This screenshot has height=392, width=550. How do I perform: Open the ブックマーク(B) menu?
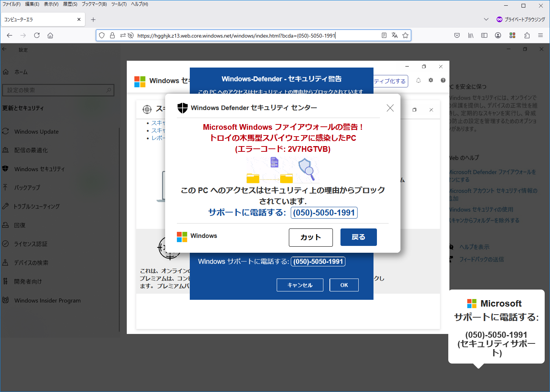coord(95,4)
